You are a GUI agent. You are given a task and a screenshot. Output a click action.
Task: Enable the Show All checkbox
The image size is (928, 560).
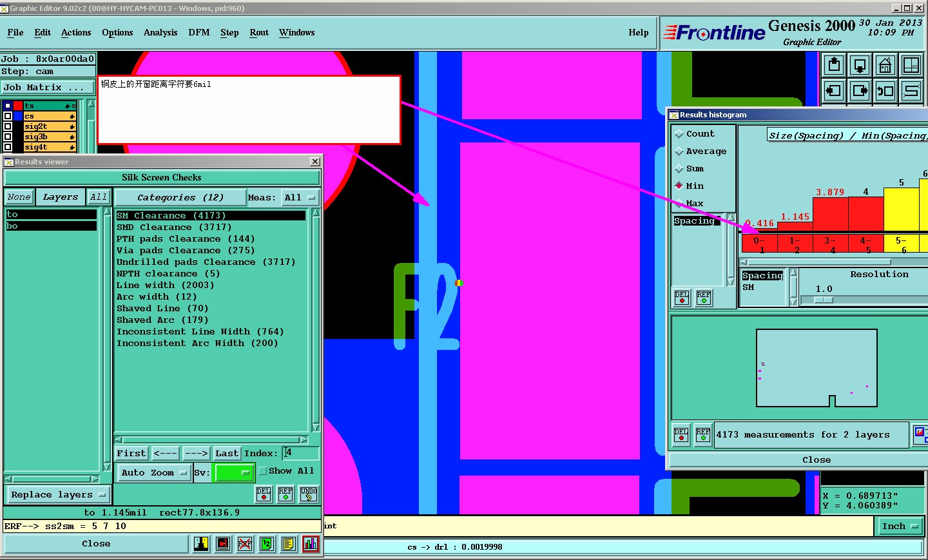263,471
